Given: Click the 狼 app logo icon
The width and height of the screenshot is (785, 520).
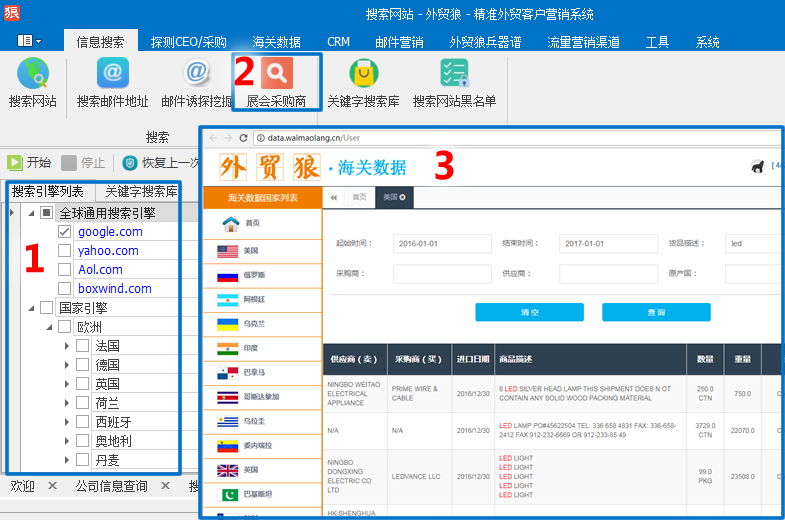Looking at the screenshot, I should (x=12, y=12).
